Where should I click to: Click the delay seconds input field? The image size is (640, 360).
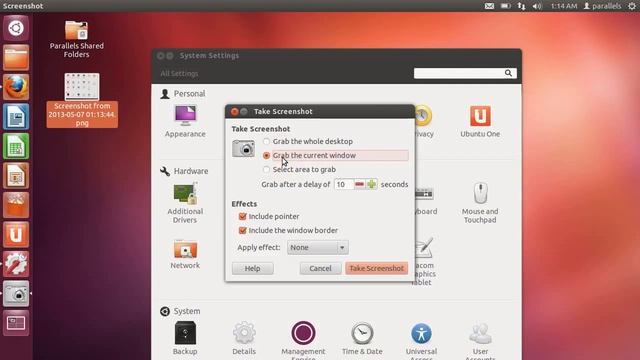tap(344, 184)
